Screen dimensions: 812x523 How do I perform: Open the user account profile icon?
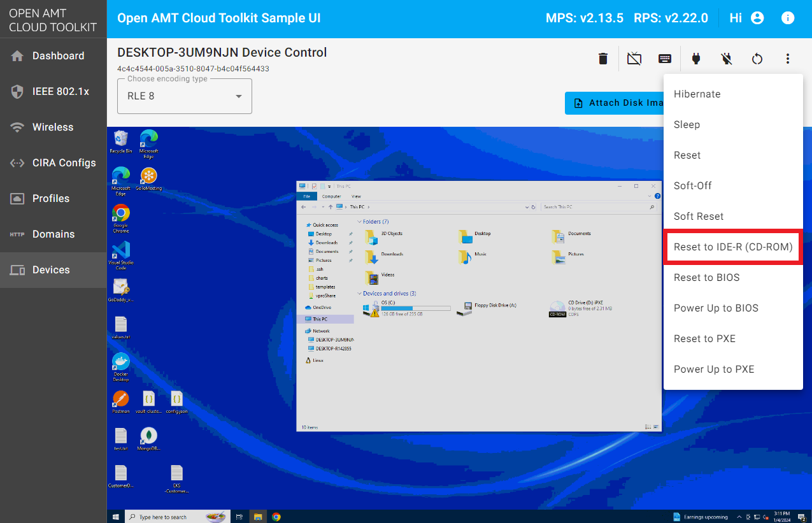[x=757, y=18]
